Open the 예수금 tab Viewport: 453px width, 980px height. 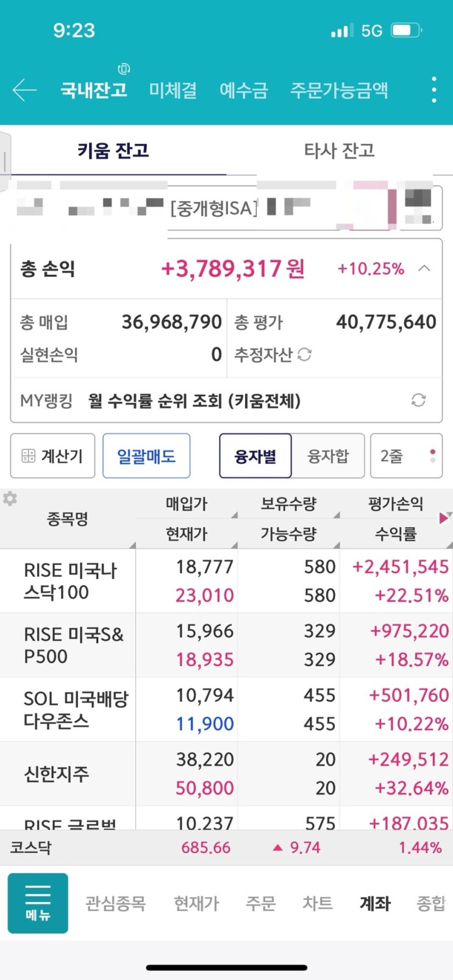pos(243,90)
